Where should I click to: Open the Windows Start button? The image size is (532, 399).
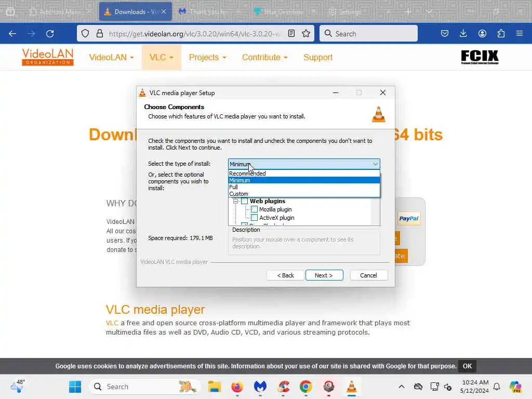point(75,387)
